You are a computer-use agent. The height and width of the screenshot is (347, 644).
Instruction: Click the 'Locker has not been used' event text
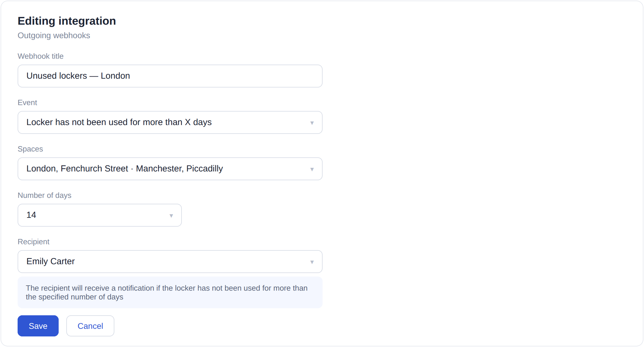pyautogui.click(x=119, y=122)
